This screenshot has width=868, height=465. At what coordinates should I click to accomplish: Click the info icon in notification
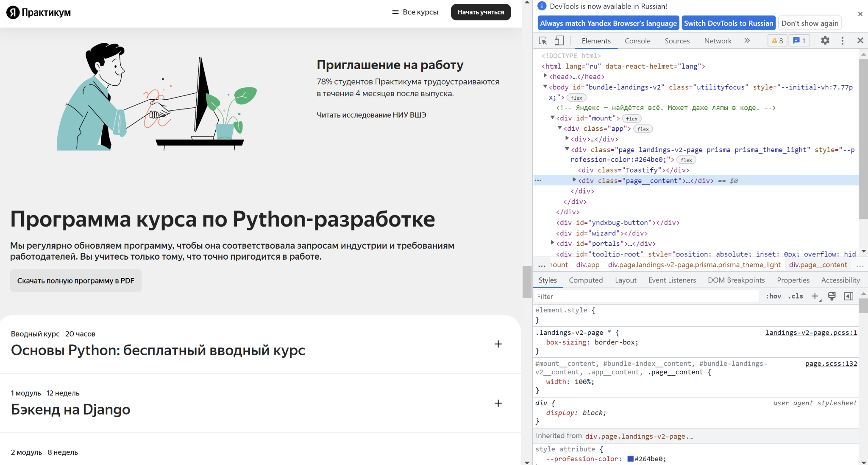click(x=542, y=6)
